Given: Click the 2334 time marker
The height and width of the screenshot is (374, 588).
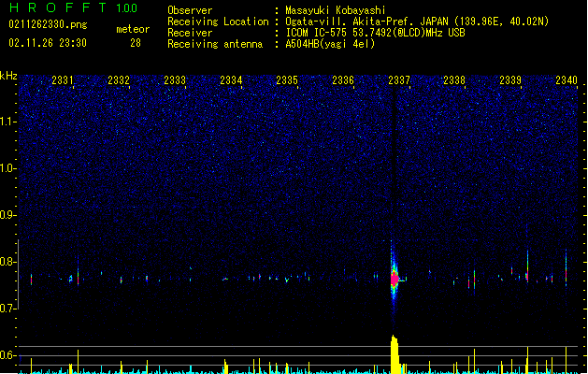Looking at the screenshot, I should click(231, 80).
